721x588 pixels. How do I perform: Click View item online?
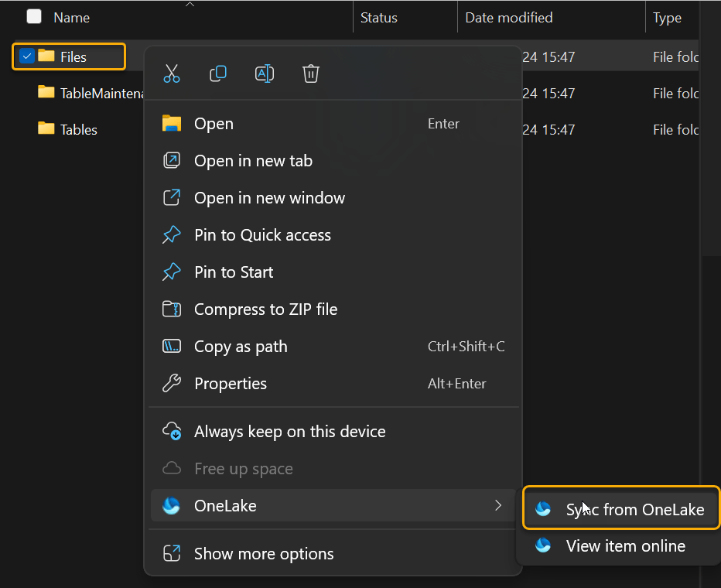(625, 546)
